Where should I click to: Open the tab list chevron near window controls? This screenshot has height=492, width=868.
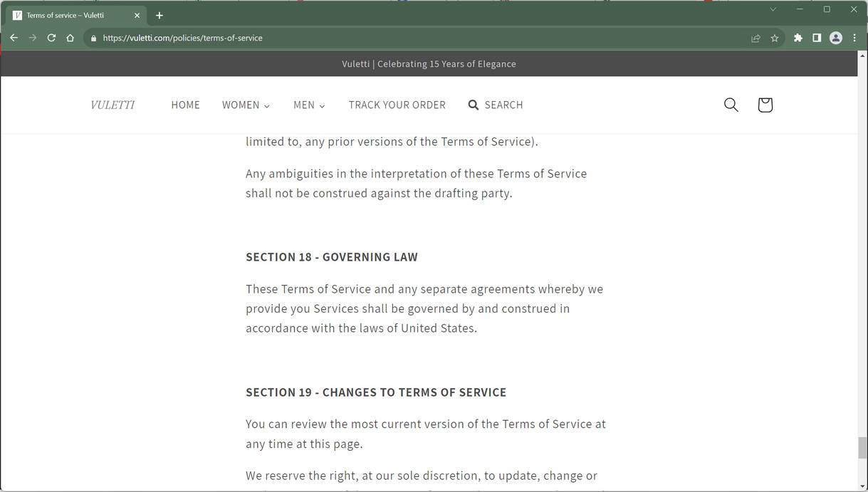pyautogui.click(x=772, y=9)
